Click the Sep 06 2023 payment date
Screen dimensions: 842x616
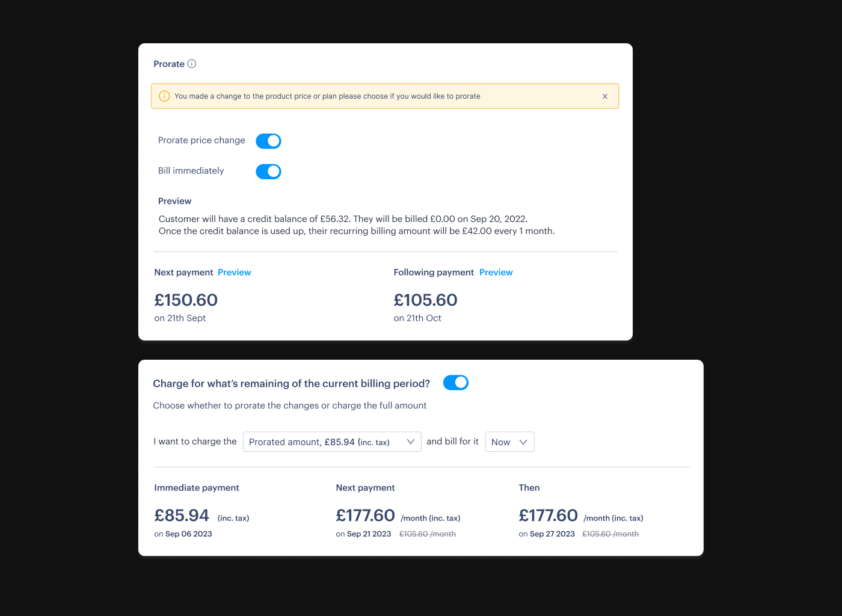coord(188,534)
